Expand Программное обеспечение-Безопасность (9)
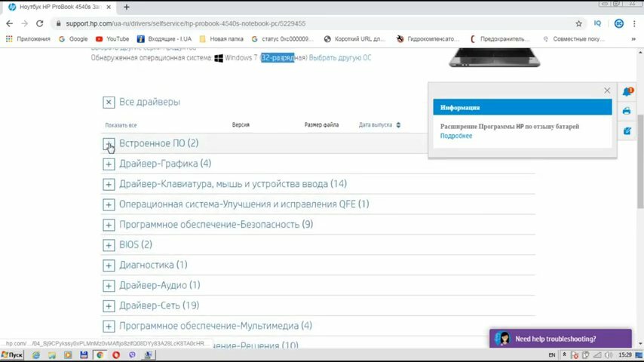This screenshot has width=644, height=362. 109,225
